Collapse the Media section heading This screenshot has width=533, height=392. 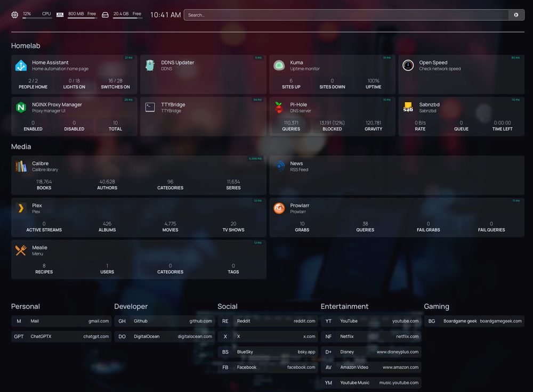21,146
